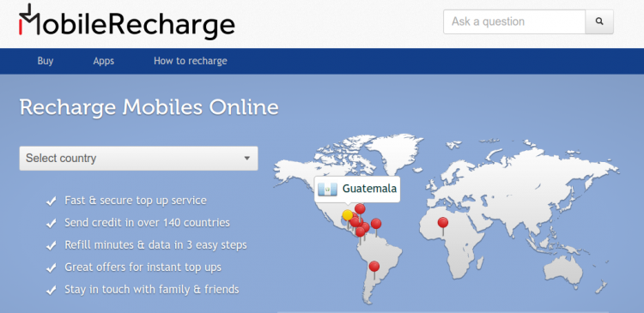Viewport: 644px width, 313px height.
Task: Click the easternmost red pin over the Caribbean
Action: [x=376, y=224]
